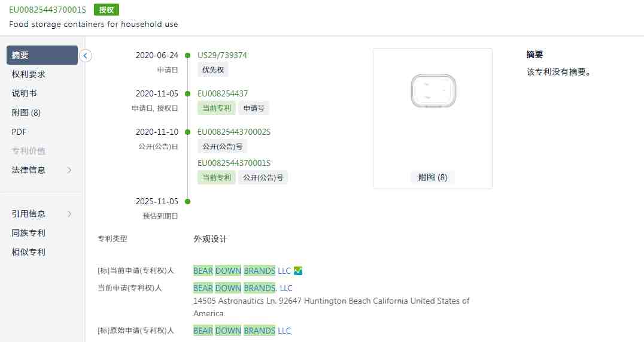The height and width of the screenshot is (342, 644).
Task: Open current assignee BEAR DOWN BRANDS, LLC link
Action: [x=243, y=288]
